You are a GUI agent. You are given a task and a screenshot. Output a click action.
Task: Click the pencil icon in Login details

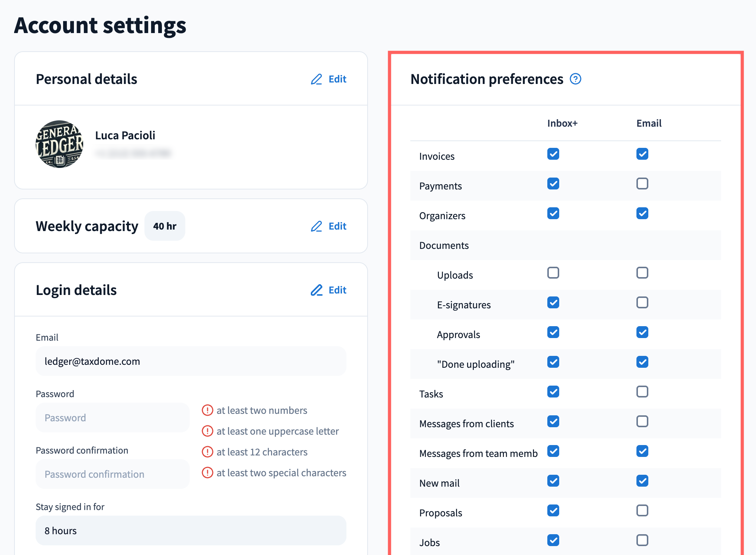pyautogui.click(x=316, y=290)
